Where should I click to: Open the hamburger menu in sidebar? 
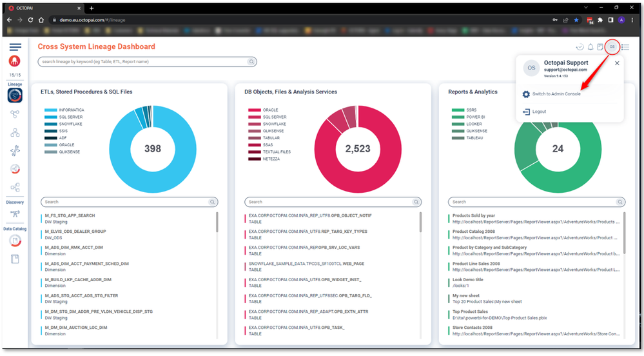[x=15, y=47]
